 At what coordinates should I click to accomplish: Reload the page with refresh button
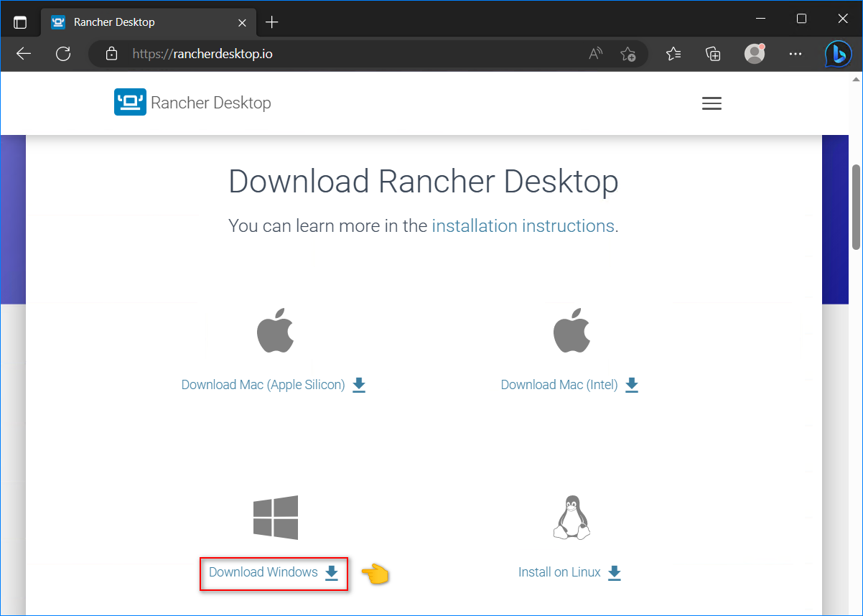(x=63, y=54)
